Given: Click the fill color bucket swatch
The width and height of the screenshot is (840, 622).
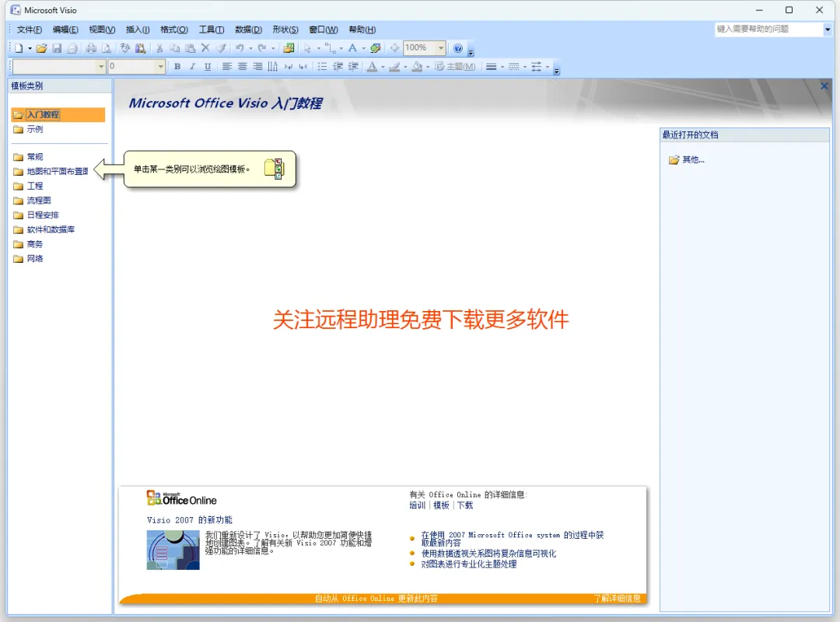Looking at the screenshot, I should 417,66.
